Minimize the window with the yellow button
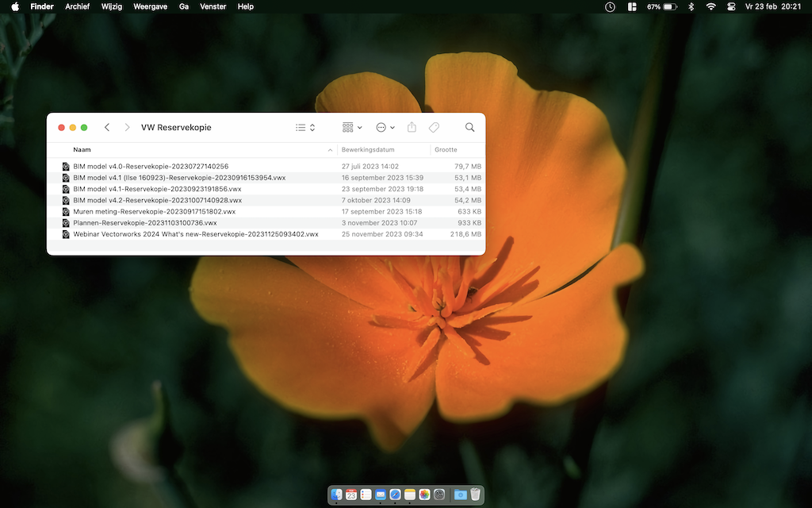 pyautogui.click(x=72, y=128)
